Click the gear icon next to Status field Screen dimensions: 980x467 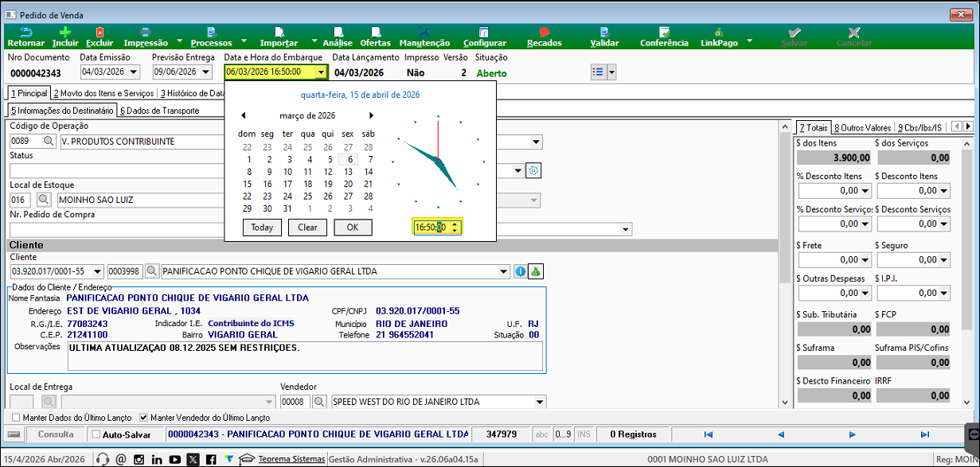533,170
